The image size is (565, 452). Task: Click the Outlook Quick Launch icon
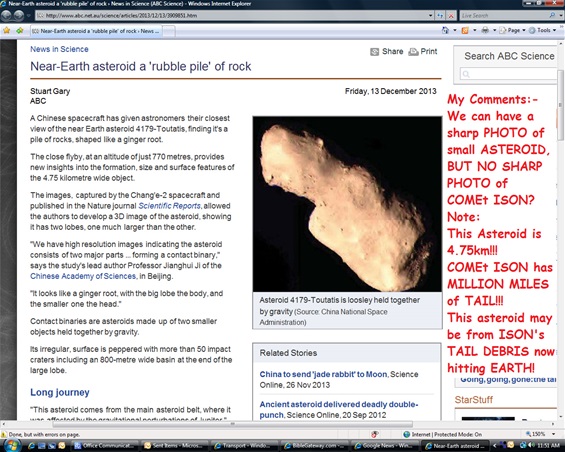(62, 446)
